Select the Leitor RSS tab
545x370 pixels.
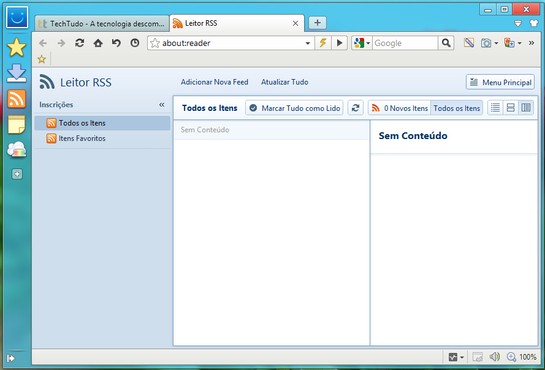coord(237,23)
